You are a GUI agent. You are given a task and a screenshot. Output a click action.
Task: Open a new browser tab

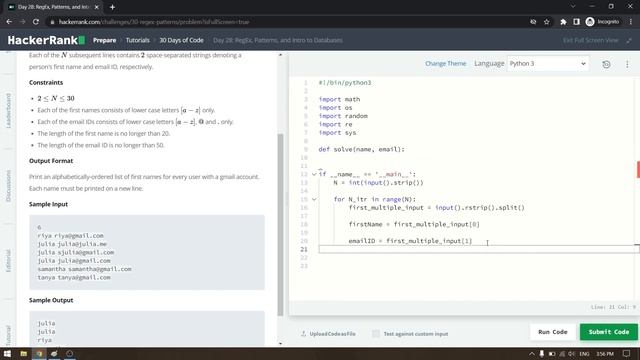coord(112,7)
